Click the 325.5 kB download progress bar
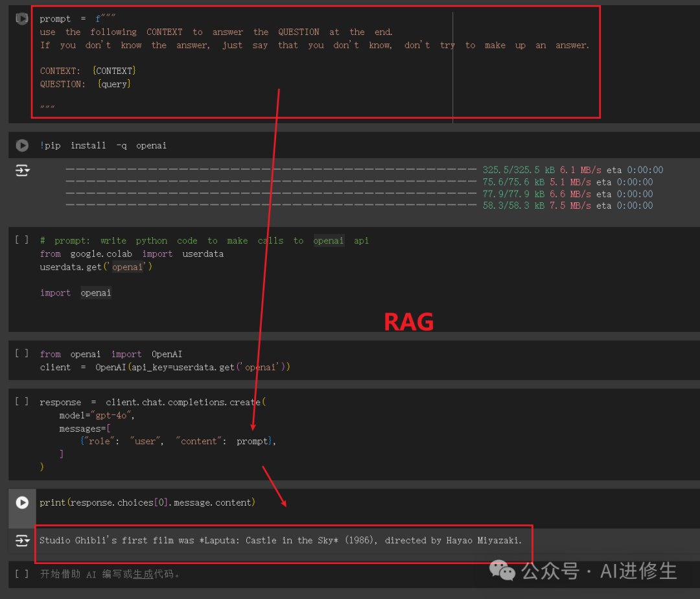This screenshot has height=599, width=700. tap(271, 170)
